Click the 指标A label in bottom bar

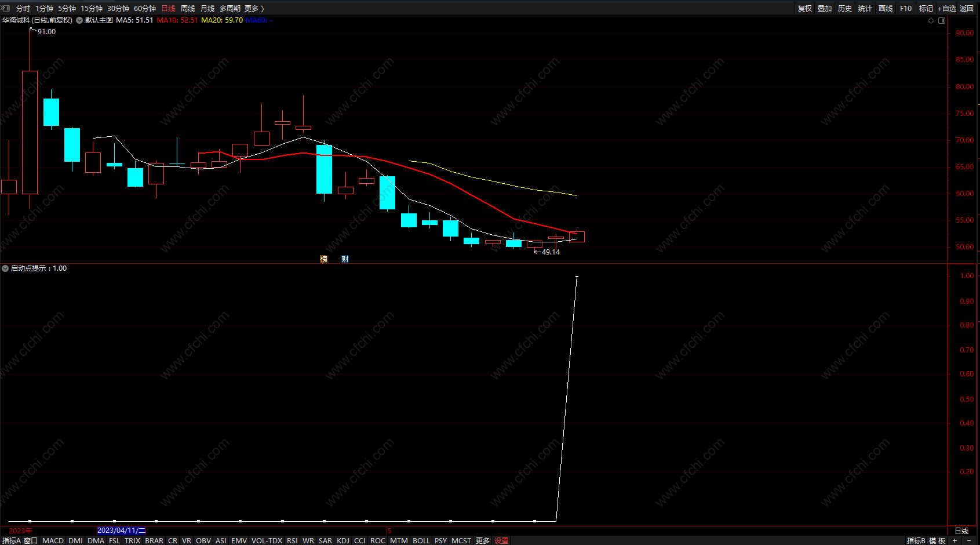[12, 540]
